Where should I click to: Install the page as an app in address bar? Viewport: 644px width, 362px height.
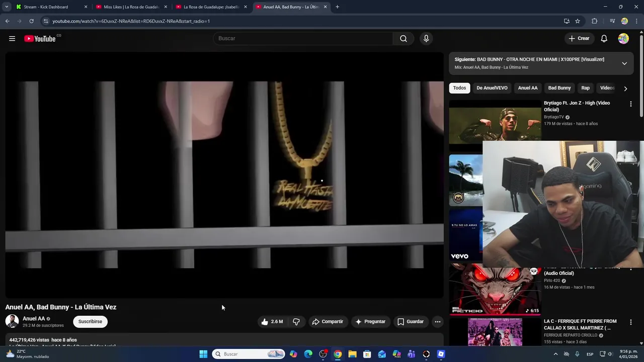tap(567, 21)
